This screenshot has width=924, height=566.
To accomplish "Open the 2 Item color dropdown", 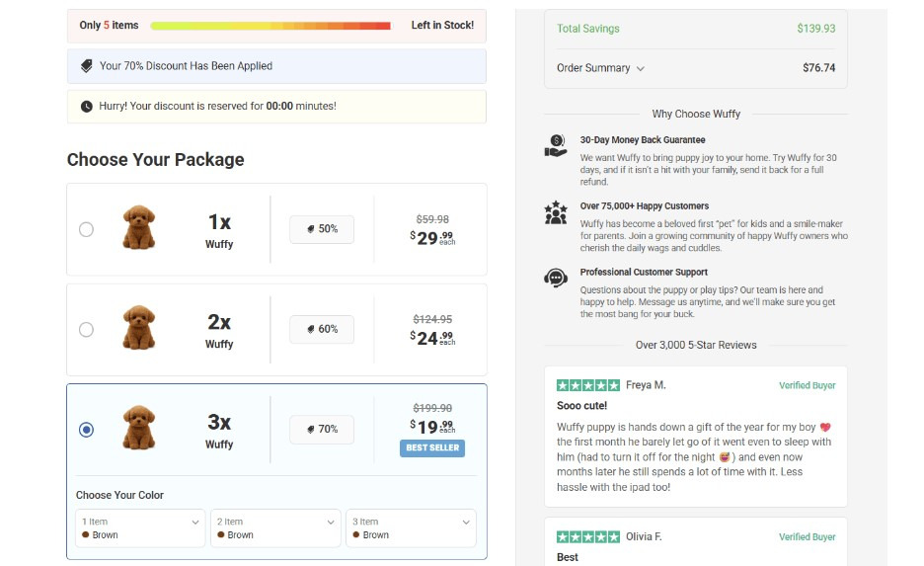I will (274, 527).
